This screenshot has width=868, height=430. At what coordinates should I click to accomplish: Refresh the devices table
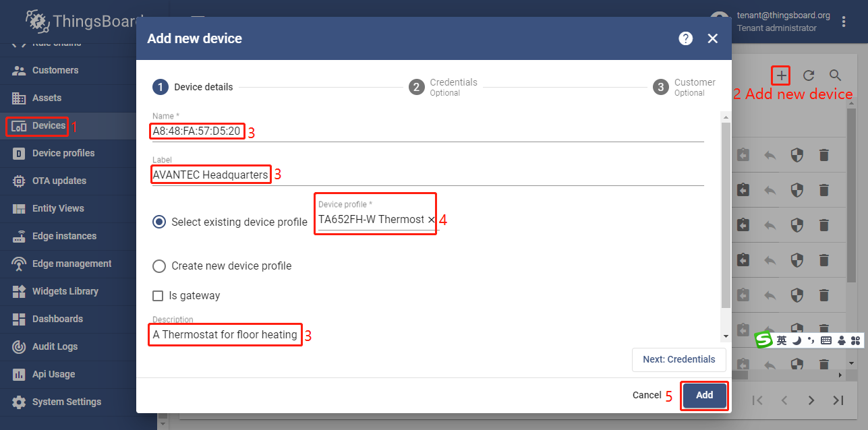tap(809, 75)
